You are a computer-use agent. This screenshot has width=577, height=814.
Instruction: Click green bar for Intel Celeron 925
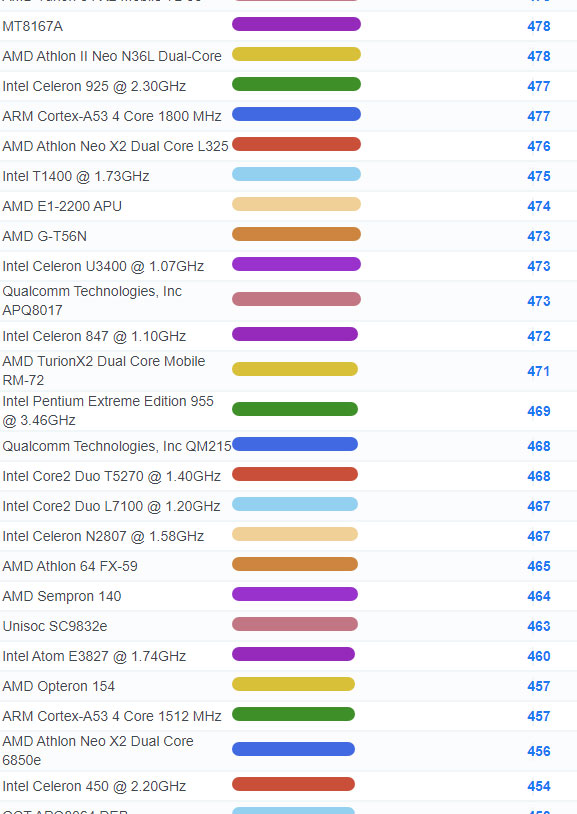[296, 84]
